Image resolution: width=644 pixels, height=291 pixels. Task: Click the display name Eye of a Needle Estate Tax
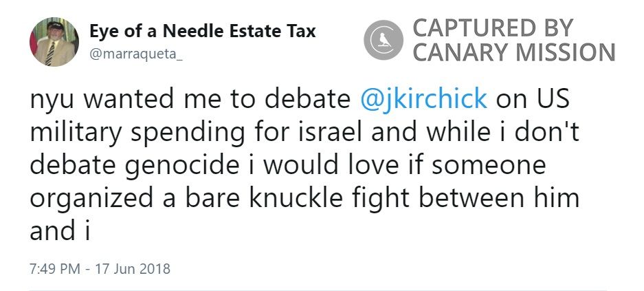click(203, 32)
